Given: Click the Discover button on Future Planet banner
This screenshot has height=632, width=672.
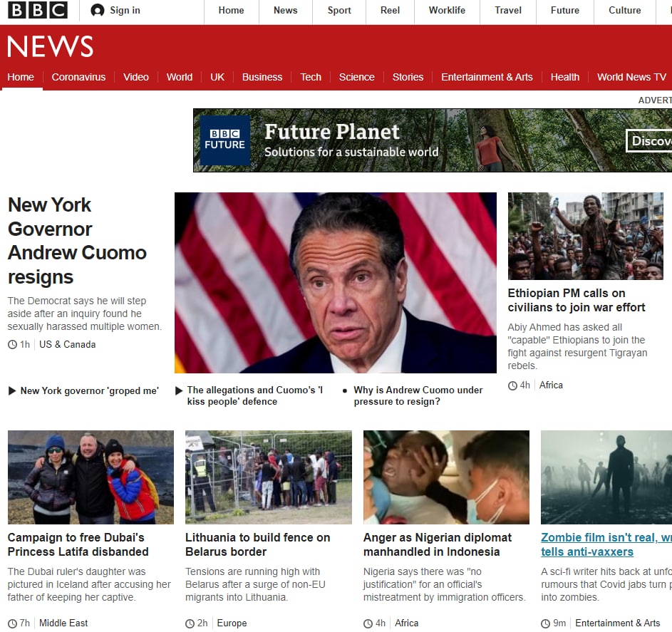Looking at the screenshot, I should coord(649,140).
